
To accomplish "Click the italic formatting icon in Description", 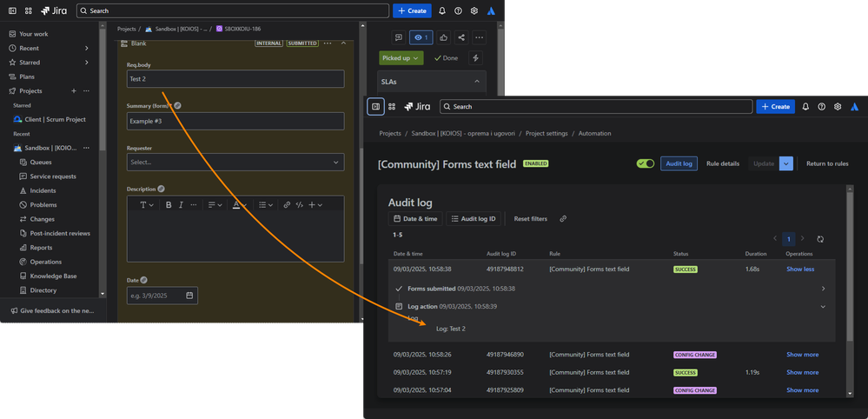I will 181,205.
